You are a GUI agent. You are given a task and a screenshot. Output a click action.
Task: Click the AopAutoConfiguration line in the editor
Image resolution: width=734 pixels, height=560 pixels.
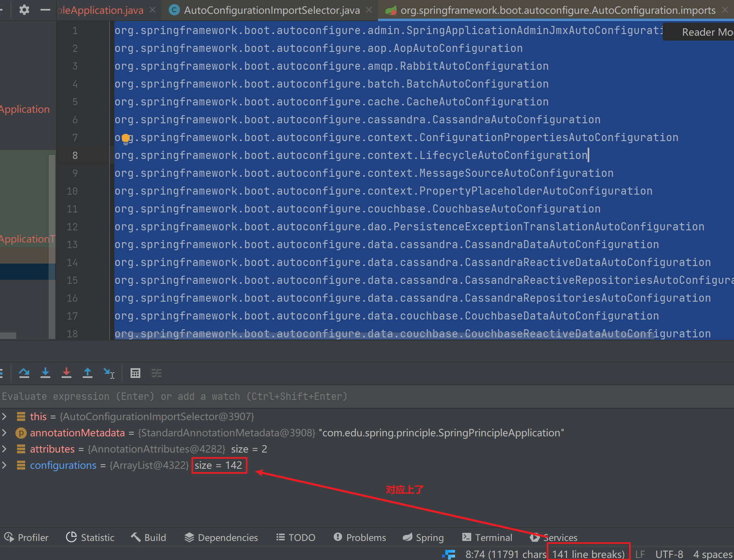[x=318, y=48]
